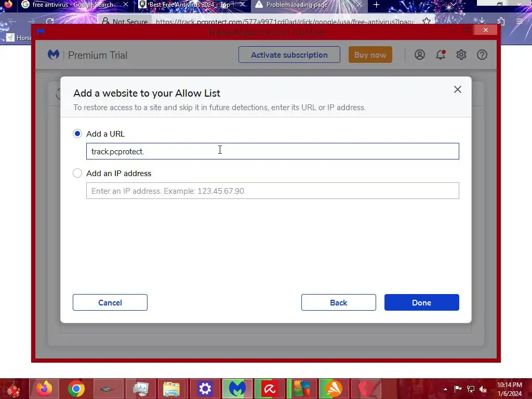The height and width of the screenshot is (399, 532).
Task: Open Malwarebytes from the taskbar
Action: pos(237,389)
